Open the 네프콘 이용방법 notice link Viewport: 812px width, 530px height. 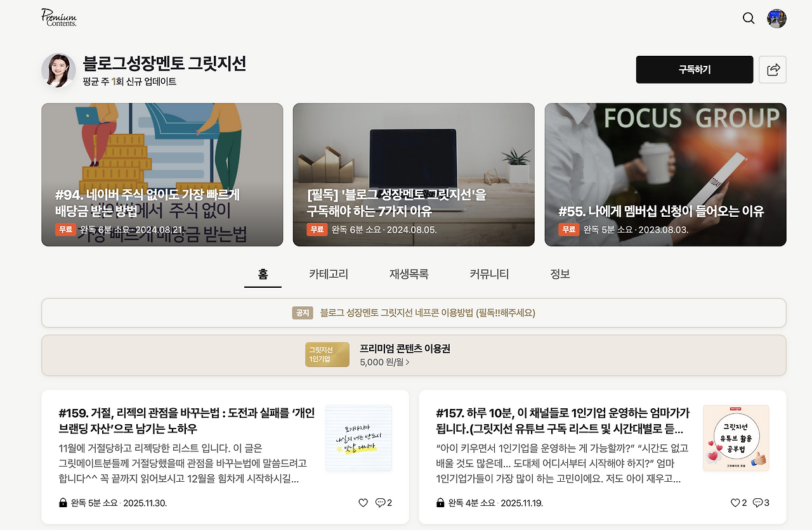tap(428, 313)
